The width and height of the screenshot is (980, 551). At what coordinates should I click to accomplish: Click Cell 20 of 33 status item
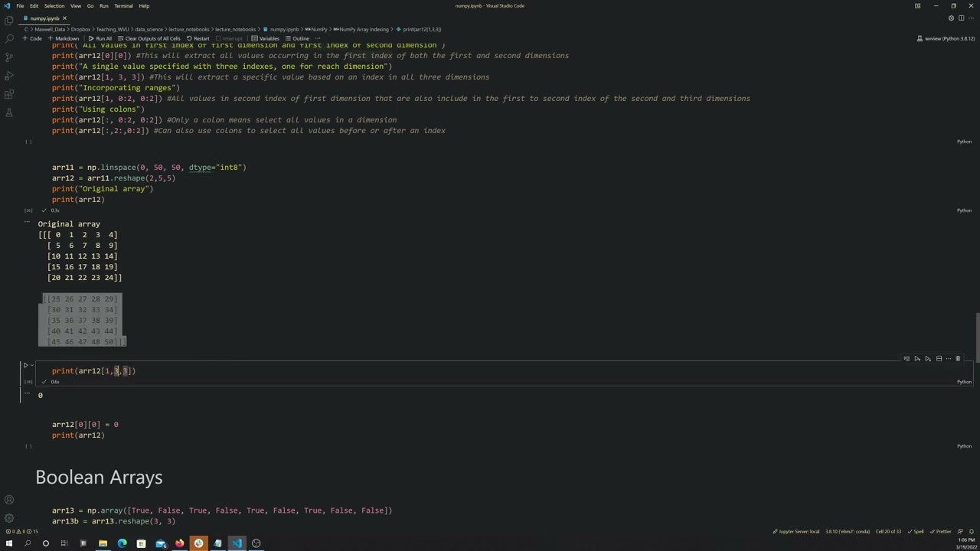click(x=888, y=531)
